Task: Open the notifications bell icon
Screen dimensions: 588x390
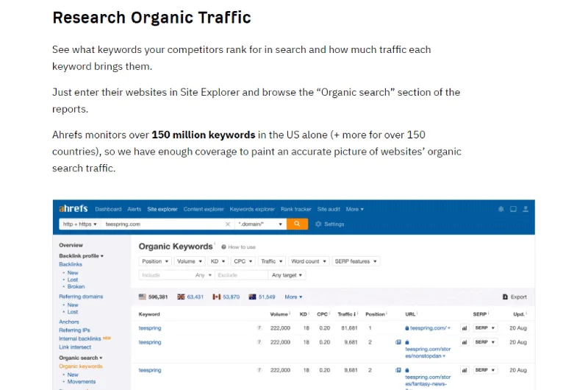Action: tap(501, 209)
